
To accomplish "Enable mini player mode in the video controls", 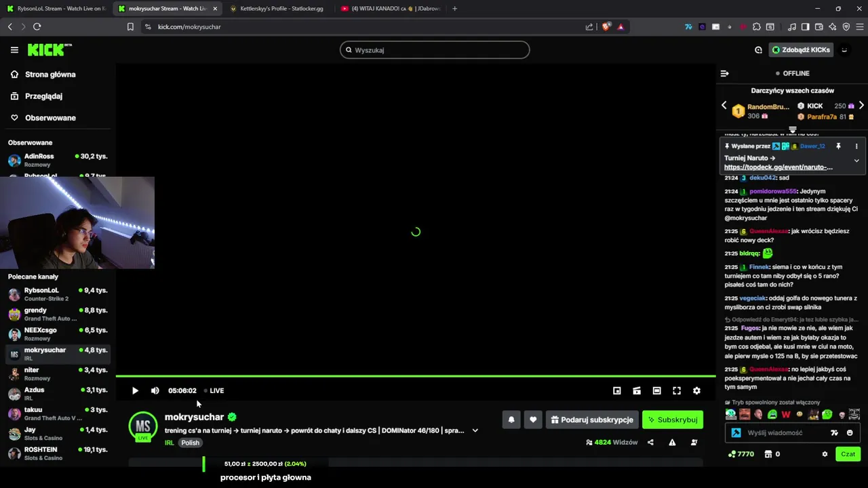I will (x=616, y=390).
